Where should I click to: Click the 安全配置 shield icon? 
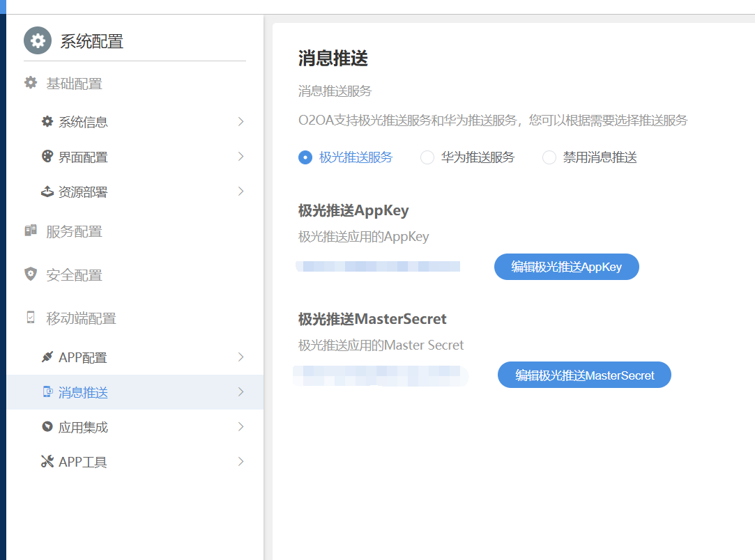(31, 274)
